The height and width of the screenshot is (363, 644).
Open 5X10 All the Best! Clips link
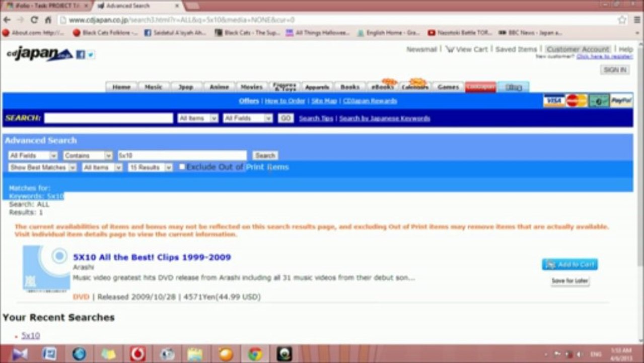coord(152,257)
